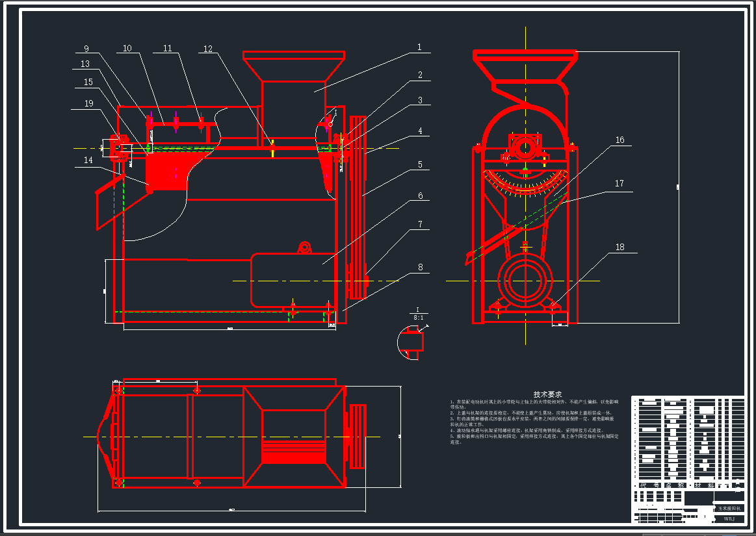Click part callout number 5
Image resolution: width=756 pixels, height=536 pixels.
click(420, 165)
